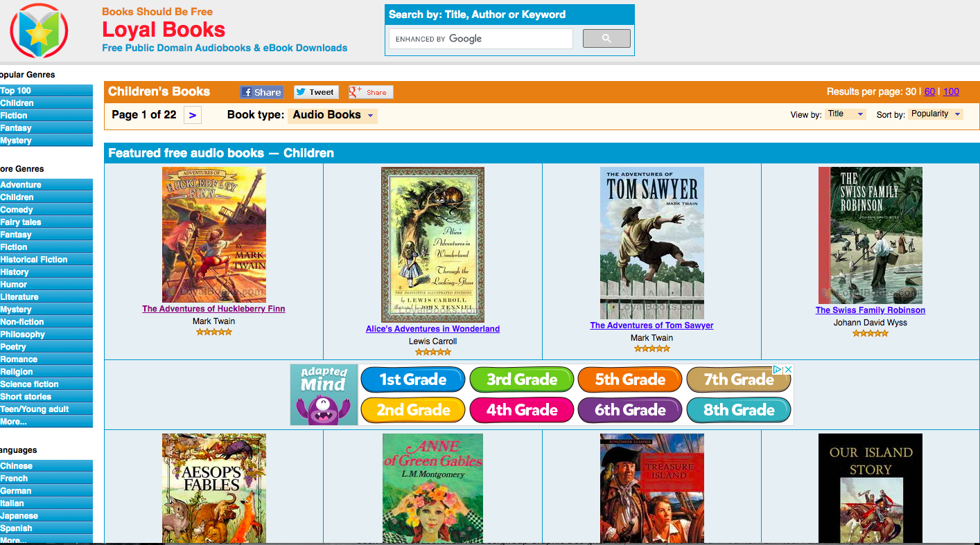Select Fairy tales genre in sidebar
980x545 pixels.
(46, 222)
